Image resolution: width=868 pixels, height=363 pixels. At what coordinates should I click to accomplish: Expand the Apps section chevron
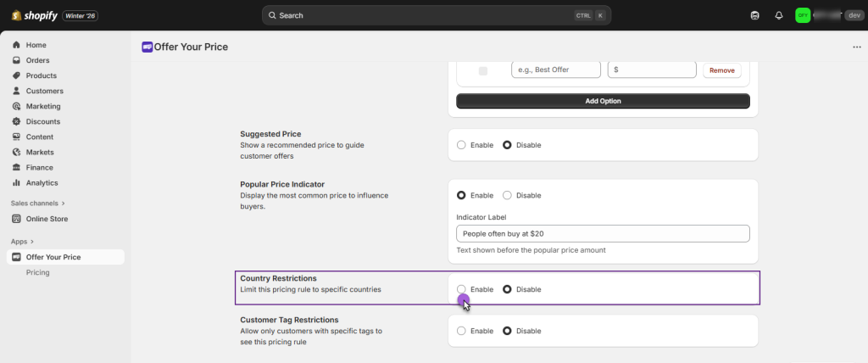pyautogui.click(x=32, y=242)
